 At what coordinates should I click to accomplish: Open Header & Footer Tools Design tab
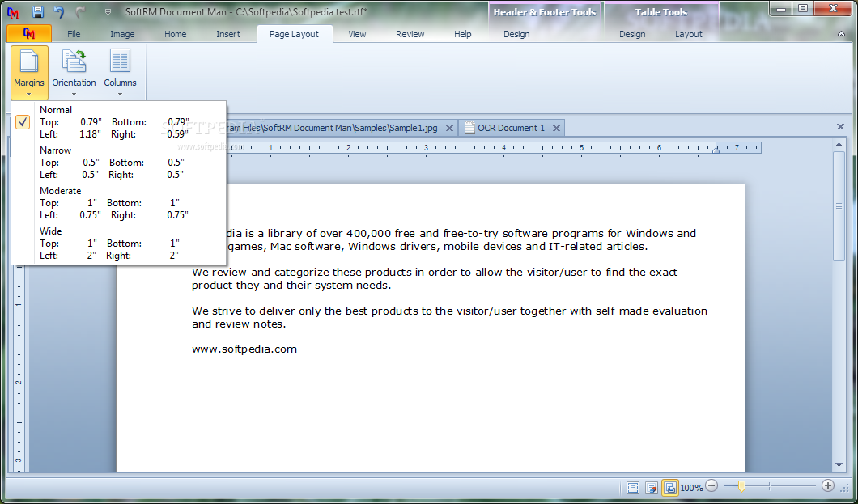pyautogui.click(x=516, y=34)
